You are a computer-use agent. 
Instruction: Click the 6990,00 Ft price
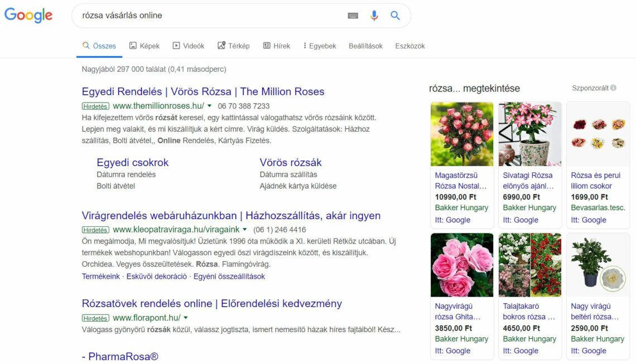point(521,197)
